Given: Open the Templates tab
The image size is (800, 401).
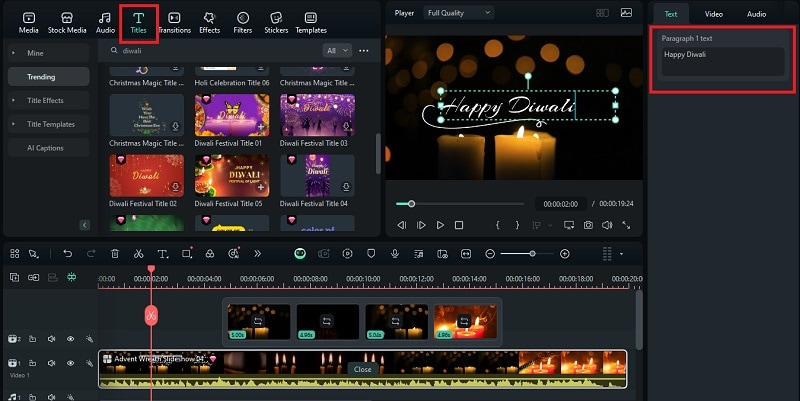Looking at the screenshot, I should tap(311, 23).
